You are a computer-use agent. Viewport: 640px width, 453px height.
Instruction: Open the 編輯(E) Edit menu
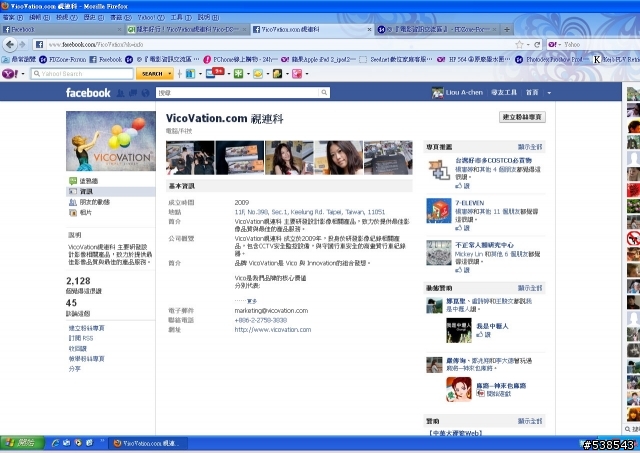point(39,18)
